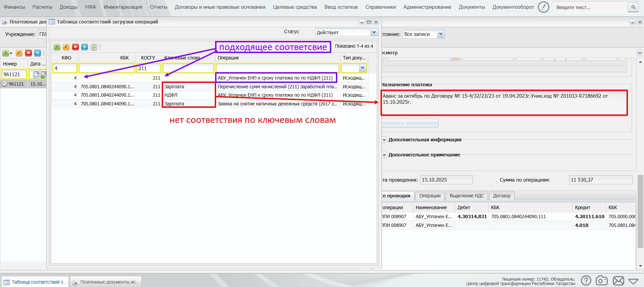Click the КОСГУ filter field containing 211
The height and width of the screenshot is (287, 644).
coord(148,68)
